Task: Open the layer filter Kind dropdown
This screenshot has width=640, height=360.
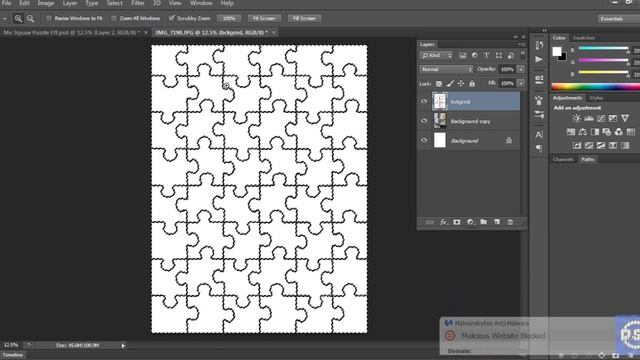Action: (436, 56)
